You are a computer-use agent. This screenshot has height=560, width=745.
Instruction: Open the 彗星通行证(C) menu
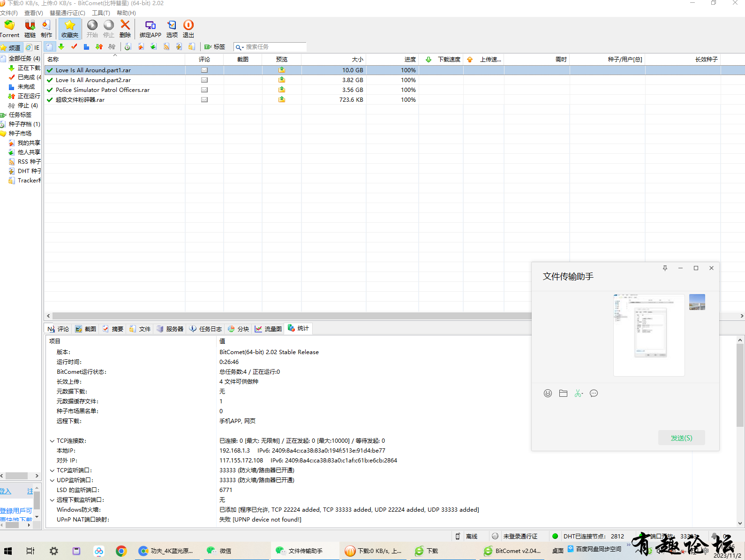click(68, 13)
